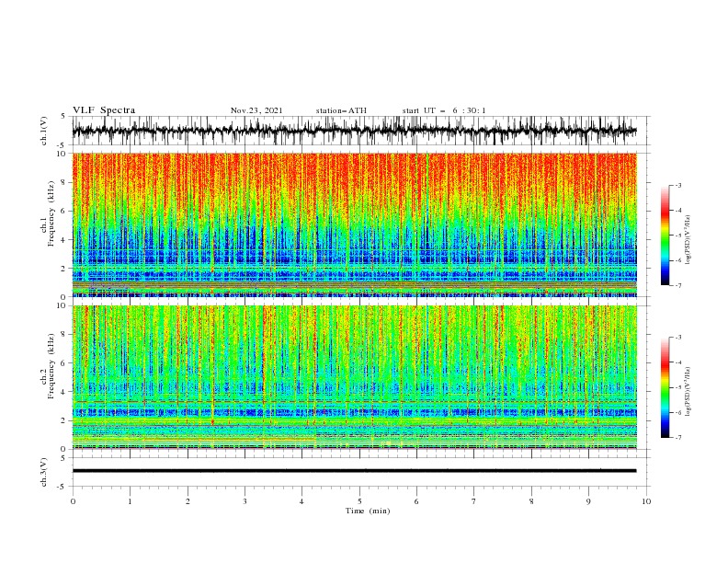Click time axis tick label "7"
Screen dimensions: 728x563
coord(473,501)
